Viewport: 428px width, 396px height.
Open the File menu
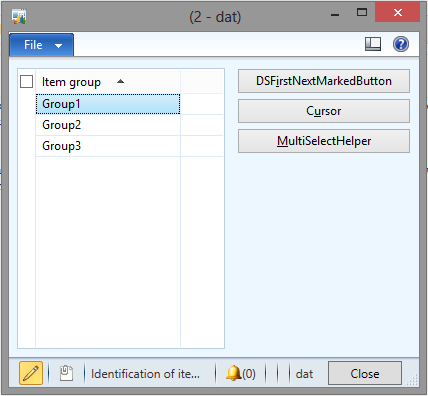tap(42, 45)
